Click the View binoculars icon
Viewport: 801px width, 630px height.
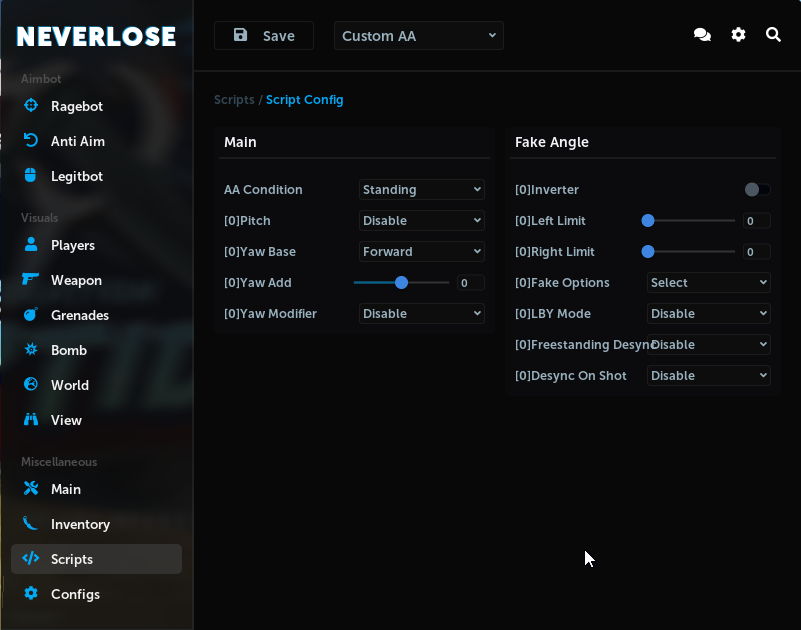click(x=31, y=420)
